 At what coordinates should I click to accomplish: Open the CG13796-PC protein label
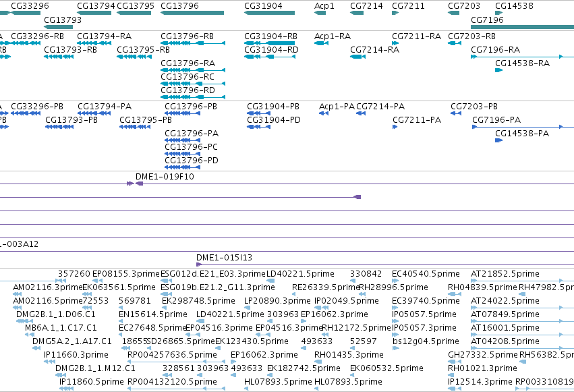point(191,147)
